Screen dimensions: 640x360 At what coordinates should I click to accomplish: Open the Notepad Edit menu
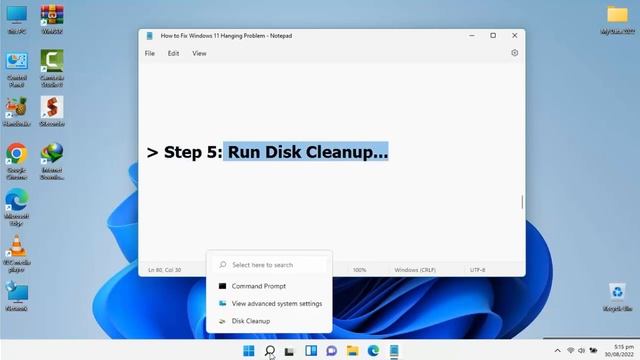[173, 53]
